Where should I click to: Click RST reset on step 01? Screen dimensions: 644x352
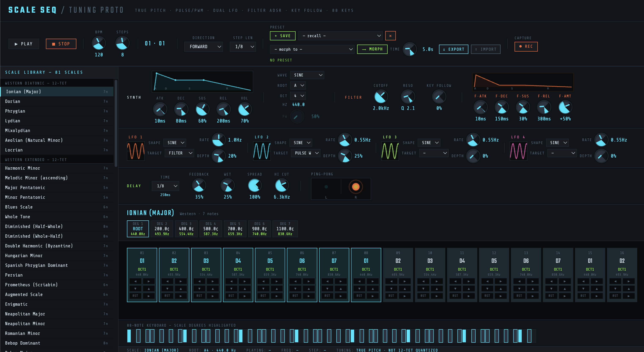(135, 296)
